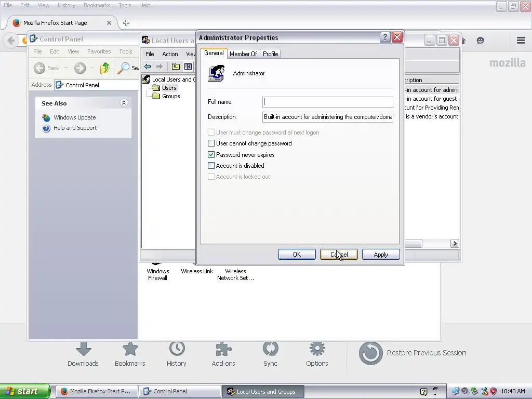Image resolution: width=532 pixels, height=399 pixels.
Task: Open Firefox hamburger menu
Action: pyautogui.click(x=521, y=41)
